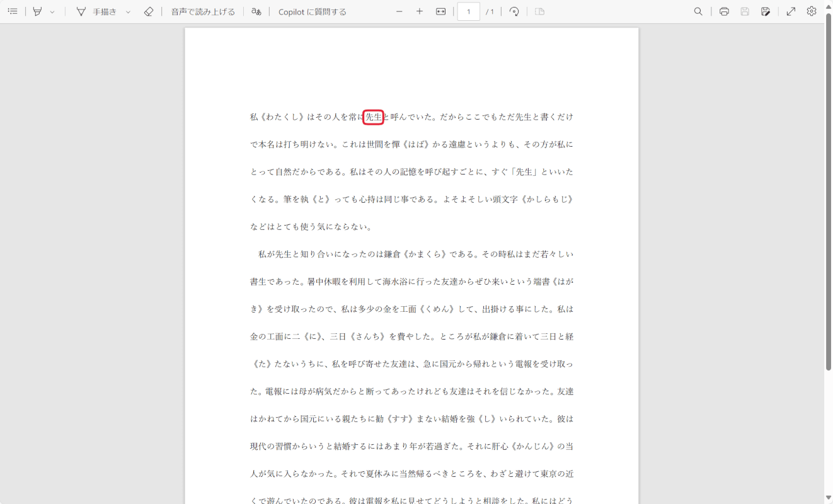Click the fit to width icon
Image resolution: width=833 pixels, height=504 pixels.
click(441, 11)
